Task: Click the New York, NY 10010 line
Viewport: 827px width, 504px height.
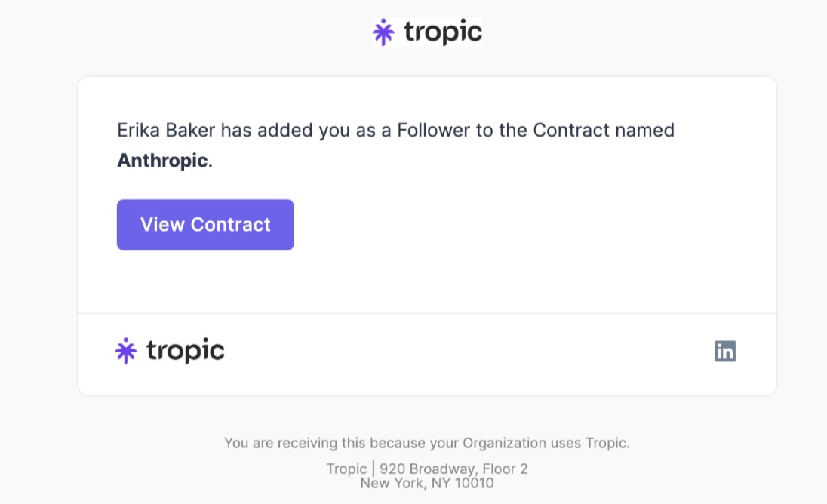Action: [x=427, y=483]
